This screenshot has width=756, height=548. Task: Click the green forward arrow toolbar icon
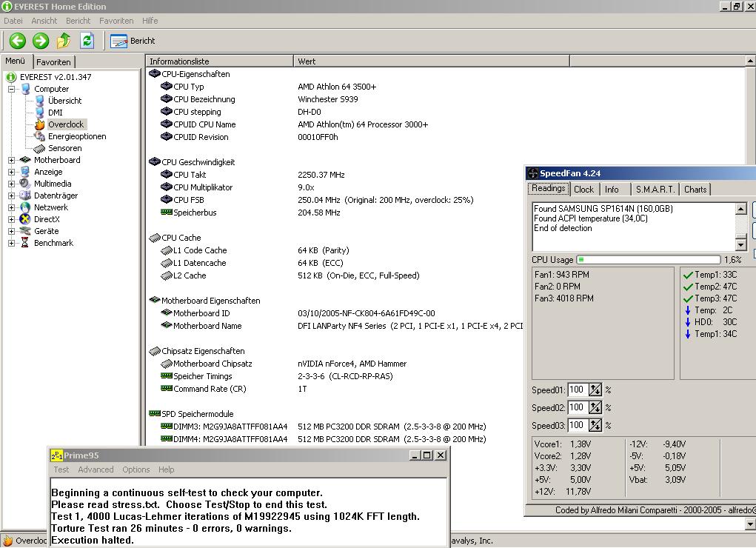point(41,41)
